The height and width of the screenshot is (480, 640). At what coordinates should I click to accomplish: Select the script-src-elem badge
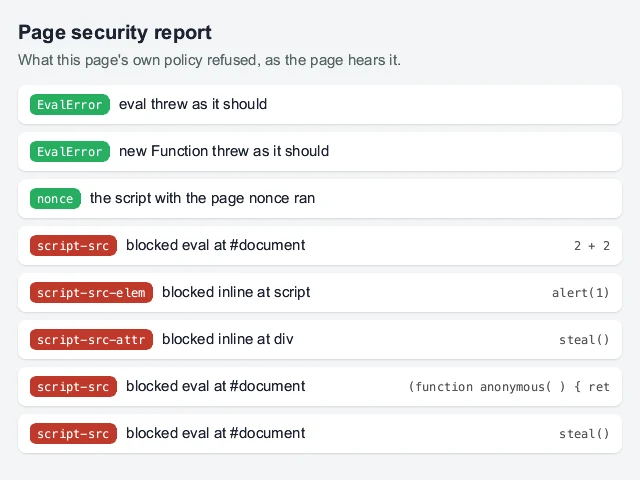91,292
